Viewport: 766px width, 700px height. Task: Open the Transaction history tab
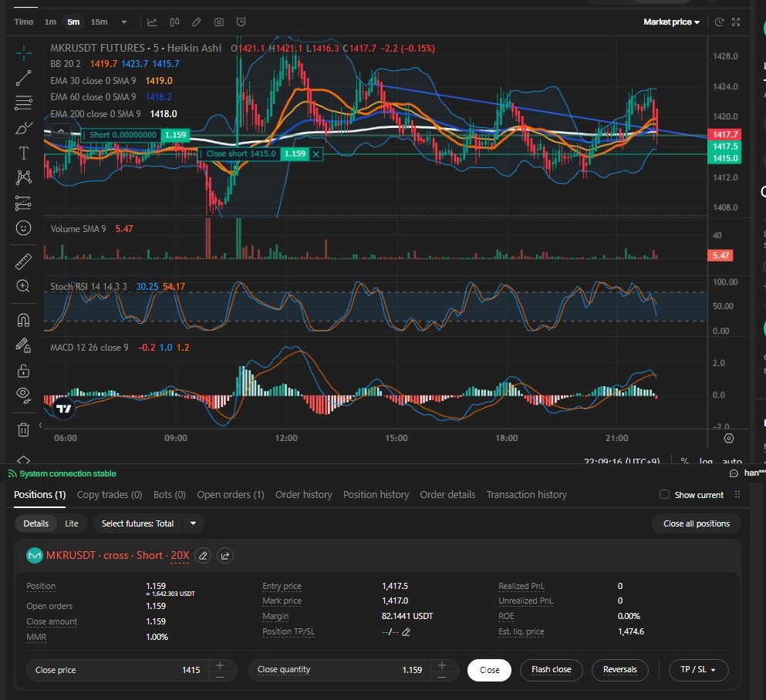pos(526,494)
